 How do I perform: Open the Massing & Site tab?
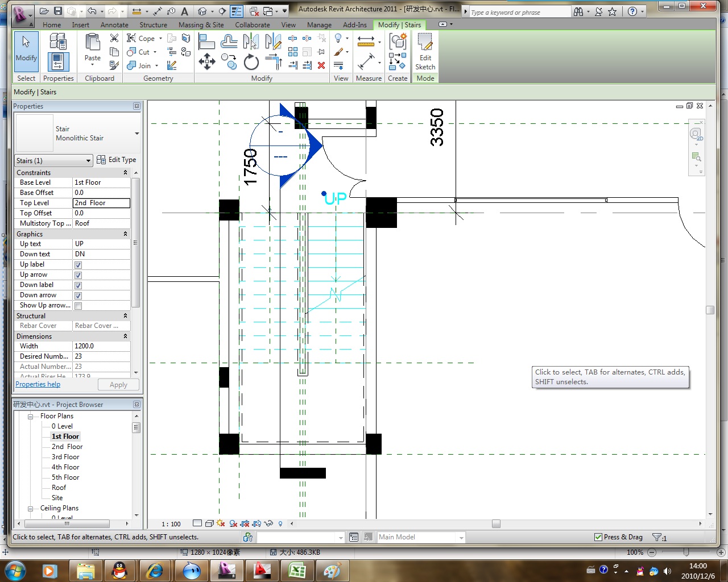[x=201, y=25]
